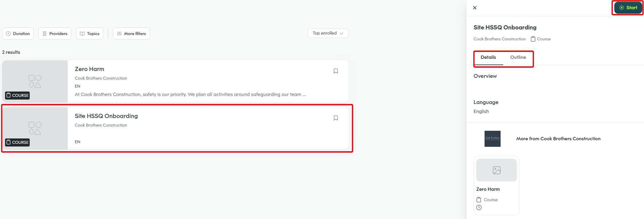This screenshot has height=219, width=644.
Task: Click clipboard icon beside Course in panel header
Action: point(533,39)
